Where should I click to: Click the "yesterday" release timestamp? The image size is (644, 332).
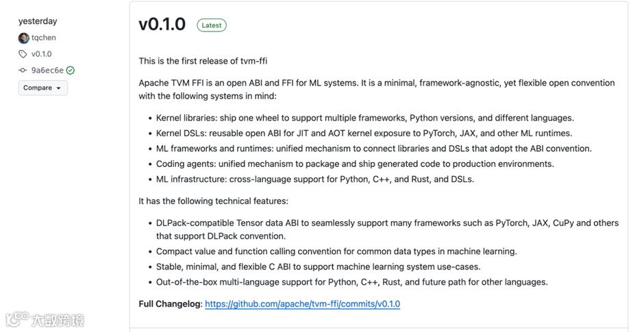pyautogui.click(x=38, y=22)
